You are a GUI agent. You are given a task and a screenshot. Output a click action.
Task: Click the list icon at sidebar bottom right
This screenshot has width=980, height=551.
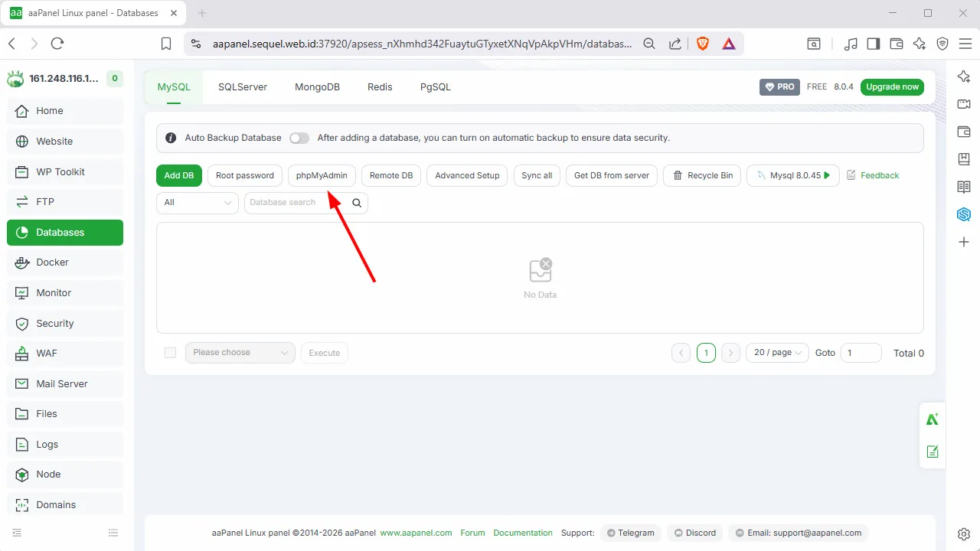click(x=113, y=533)
